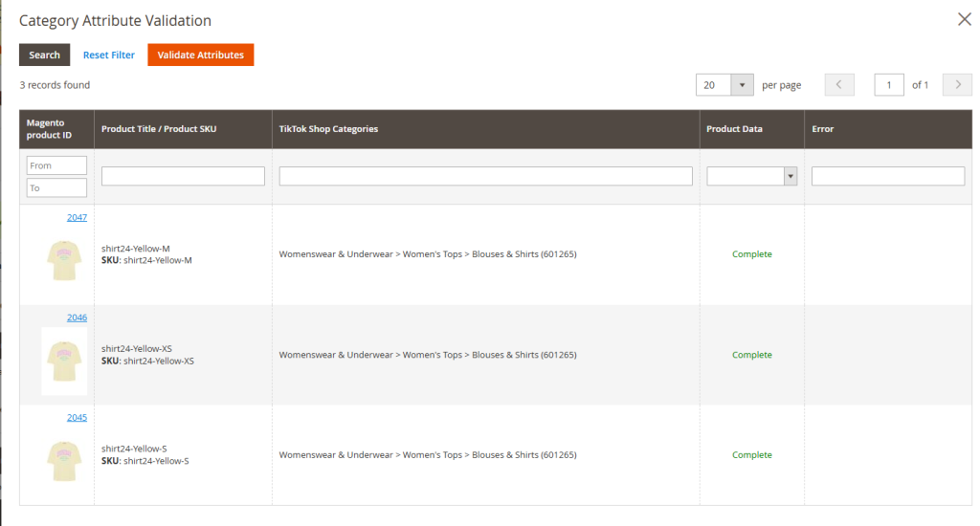
Task: Expand the Product Data filter dropdown
Action: [752, 176]
